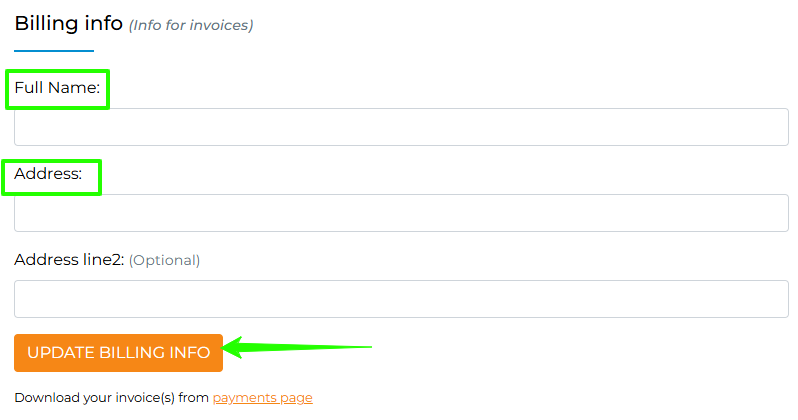Image resolution: width=798 pixels, height=420 pixels.
Task: Click the thin tail end of the green arrow
Action: click(366, 348)
